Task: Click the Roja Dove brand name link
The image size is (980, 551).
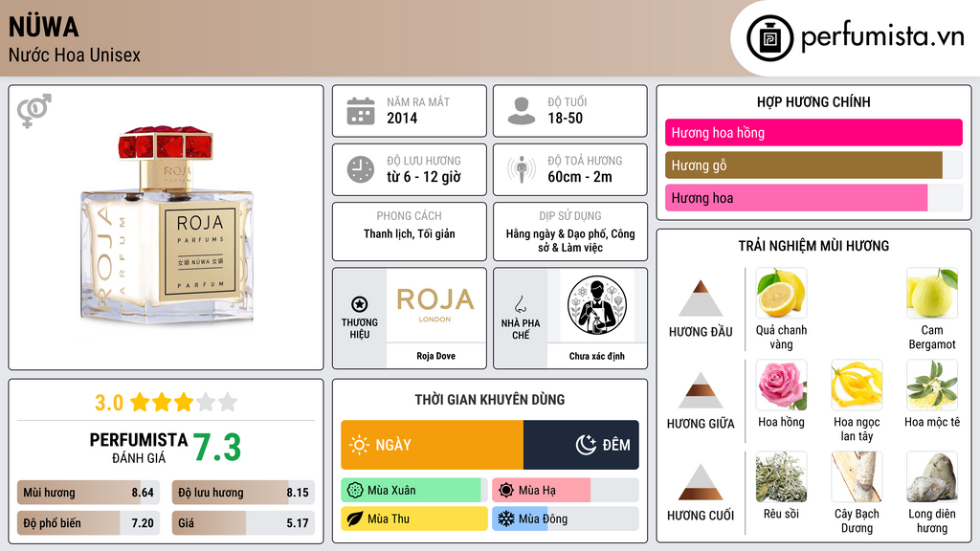Action: point(435,356)
